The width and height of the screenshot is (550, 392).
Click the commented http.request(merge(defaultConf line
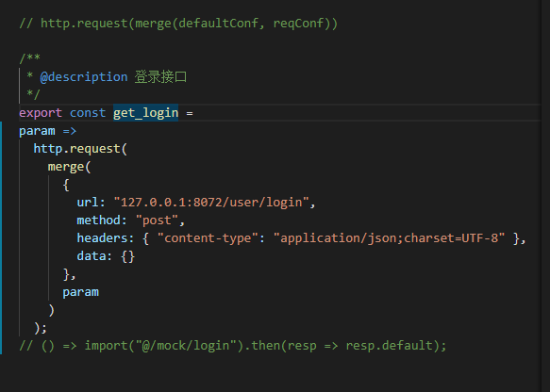click(178, 24)
